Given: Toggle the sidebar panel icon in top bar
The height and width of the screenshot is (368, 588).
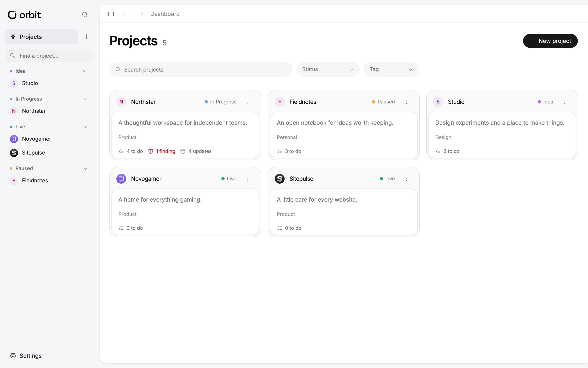Looking at the screenshot, I should 111,14.
